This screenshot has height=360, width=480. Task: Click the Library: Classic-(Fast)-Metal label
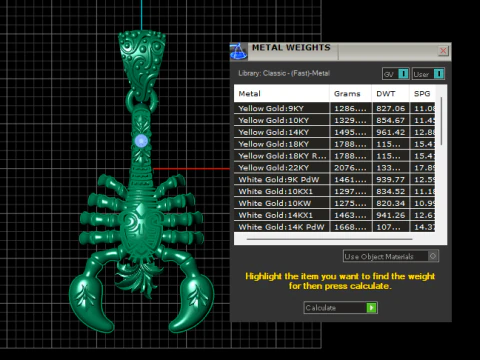tap(284, 73)
